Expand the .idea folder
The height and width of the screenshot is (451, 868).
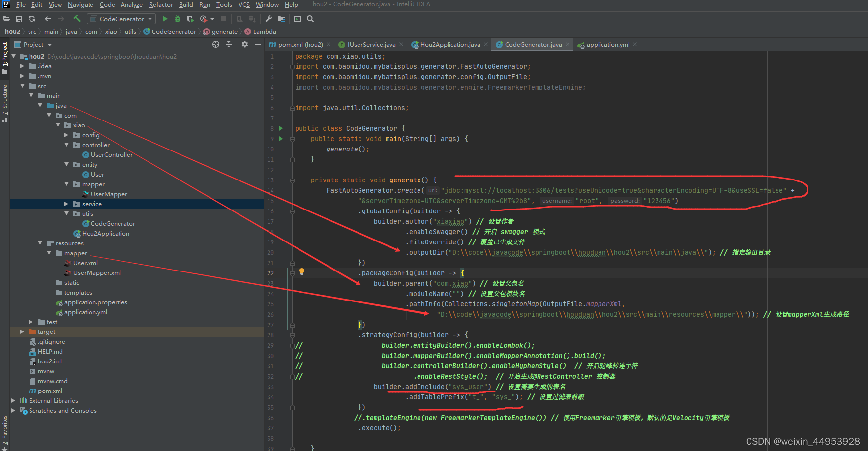(22, 66)
